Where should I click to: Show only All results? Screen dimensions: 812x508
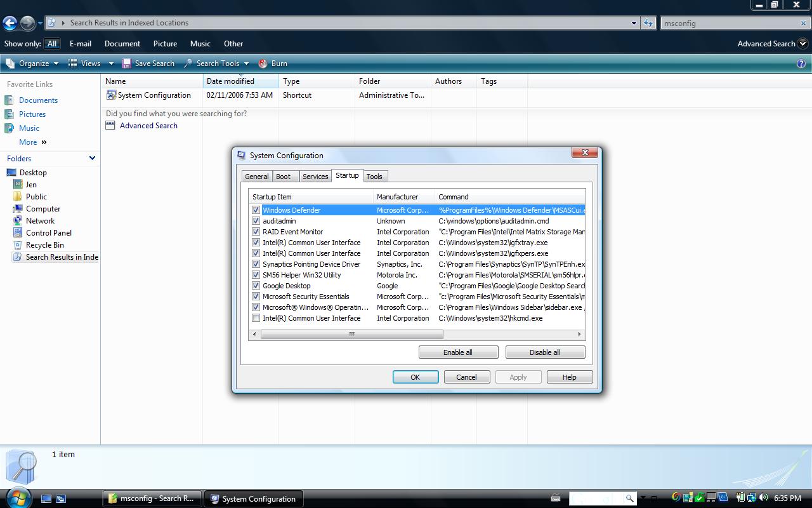tap(52, 44)
